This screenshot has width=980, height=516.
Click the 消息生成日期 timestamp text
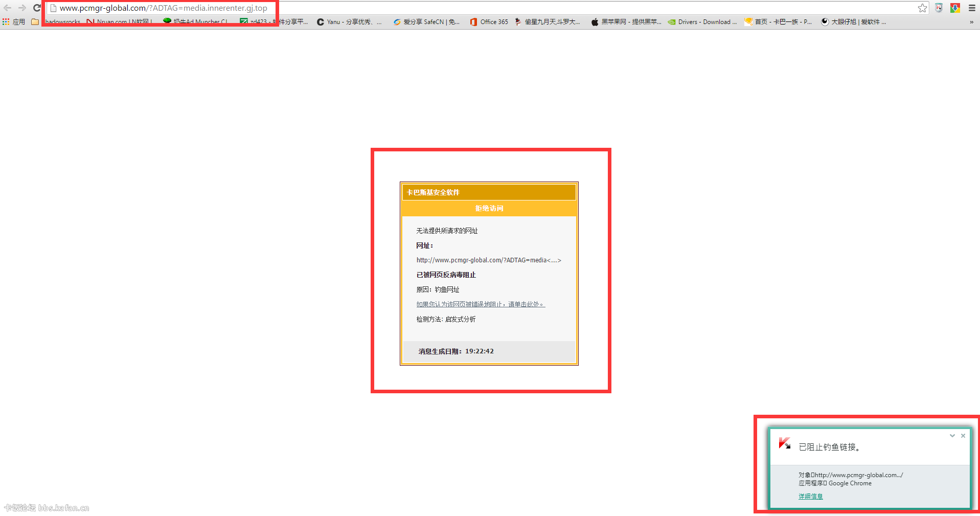point(456,351)
